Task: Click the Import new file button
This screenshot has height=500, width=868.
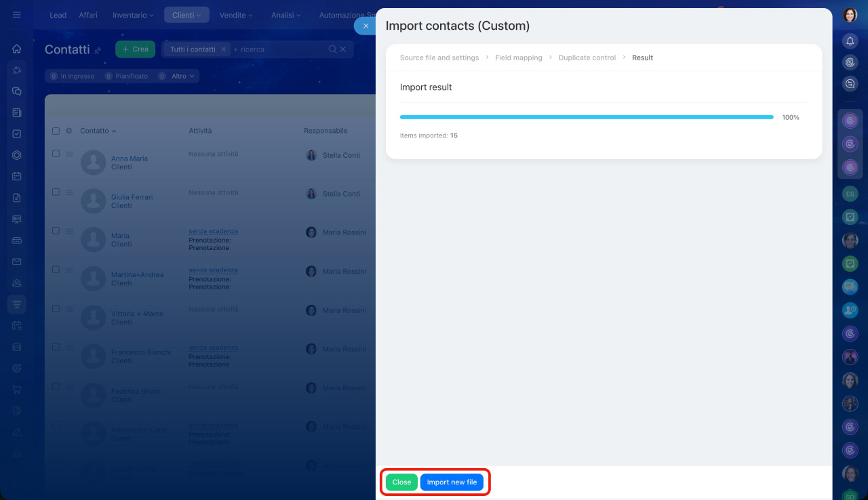Action: point(452,482)
